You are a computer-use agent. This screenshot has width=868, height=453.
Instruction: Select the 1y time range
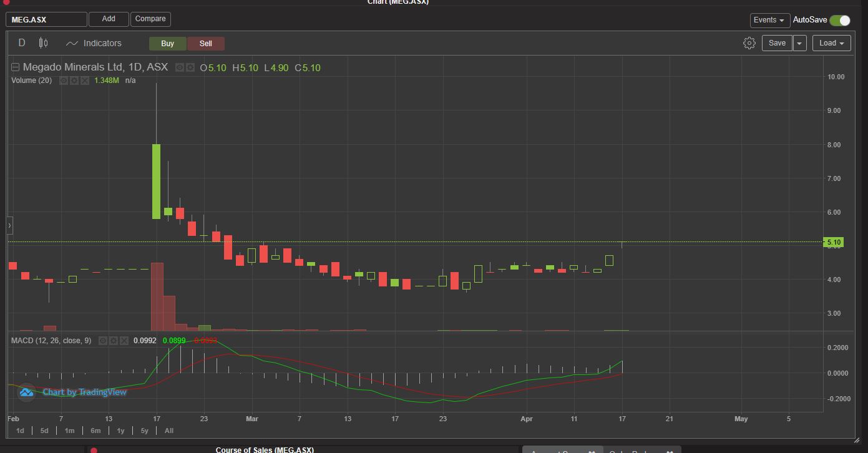pos(120,431)
